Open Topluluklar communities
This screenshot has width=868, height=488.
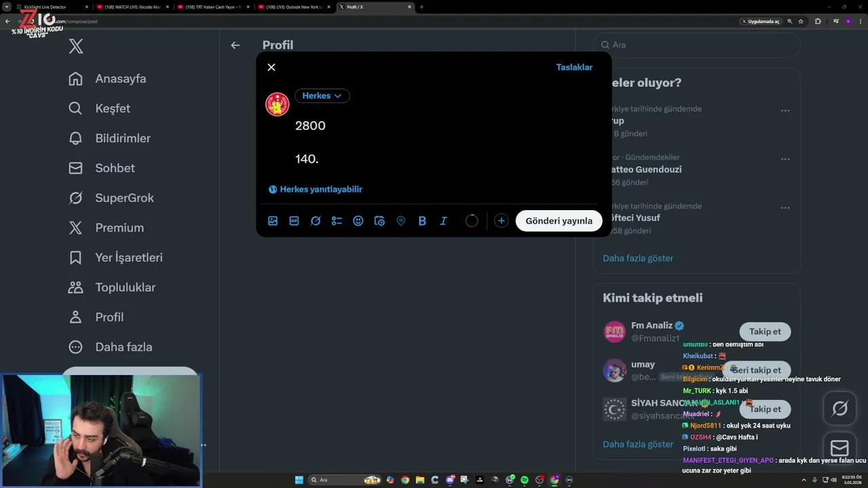pos(113,287)
